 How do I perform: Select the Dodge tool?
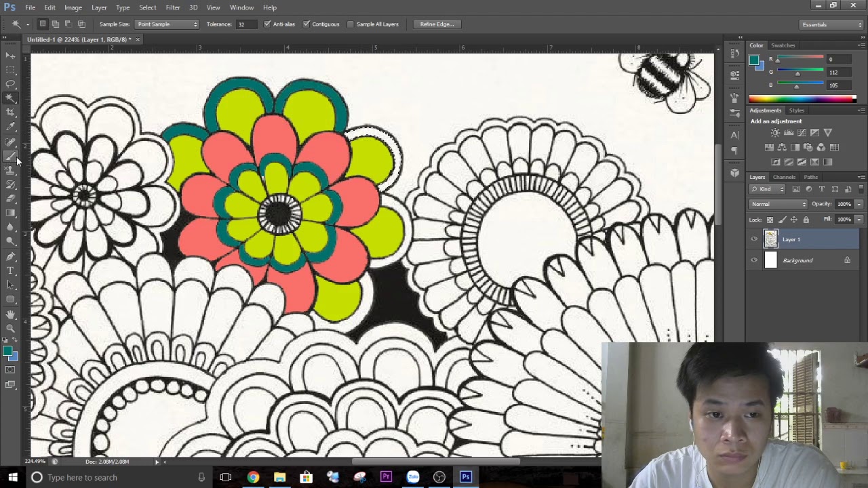pos(10,241)
